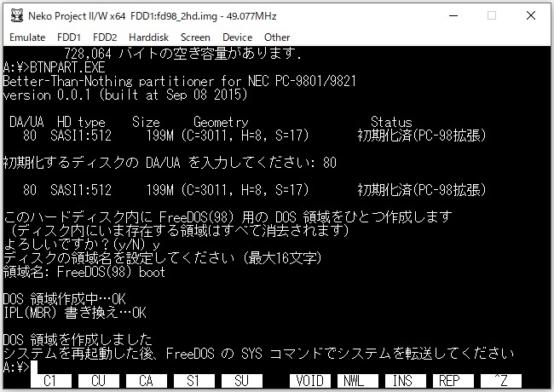The width and height of the screenshot is (554, 392).
Task: Click the 'ディスクの領域名を設定してください' prompt line
Action: 163,258
